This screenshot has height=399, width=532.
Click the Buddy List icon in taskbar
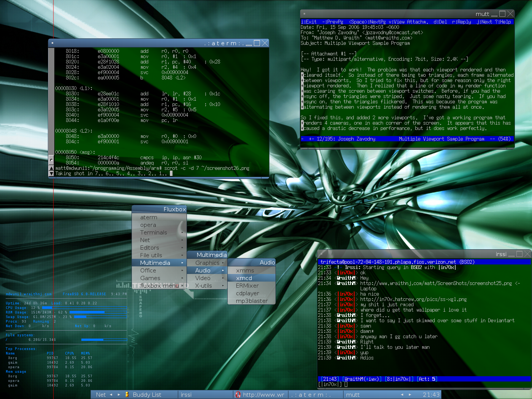127,395
